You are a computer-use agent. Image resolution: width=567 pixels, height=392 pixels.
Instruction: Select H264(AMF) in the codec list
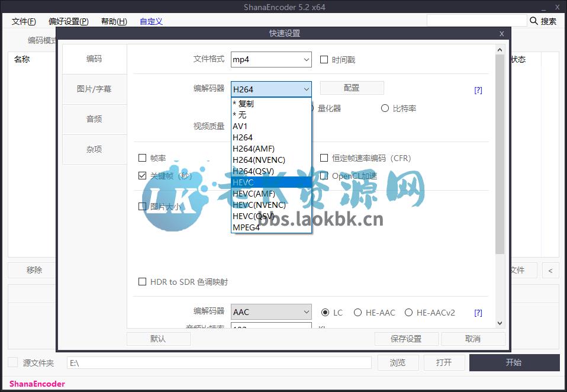click(x=271, y=149)
